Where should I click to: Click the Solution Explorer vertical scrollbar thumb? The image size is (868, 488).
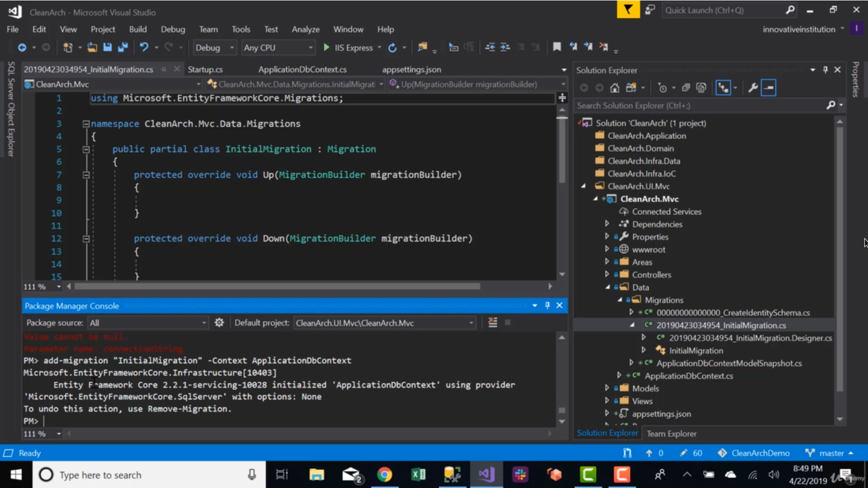click(840, 259)
